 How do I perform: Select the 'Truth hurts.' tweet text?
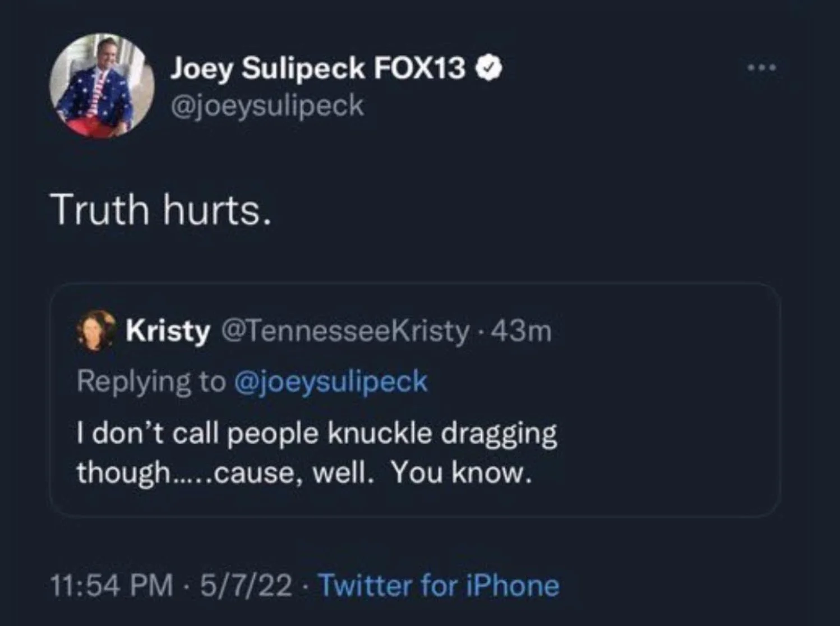(x=161, y=210)
